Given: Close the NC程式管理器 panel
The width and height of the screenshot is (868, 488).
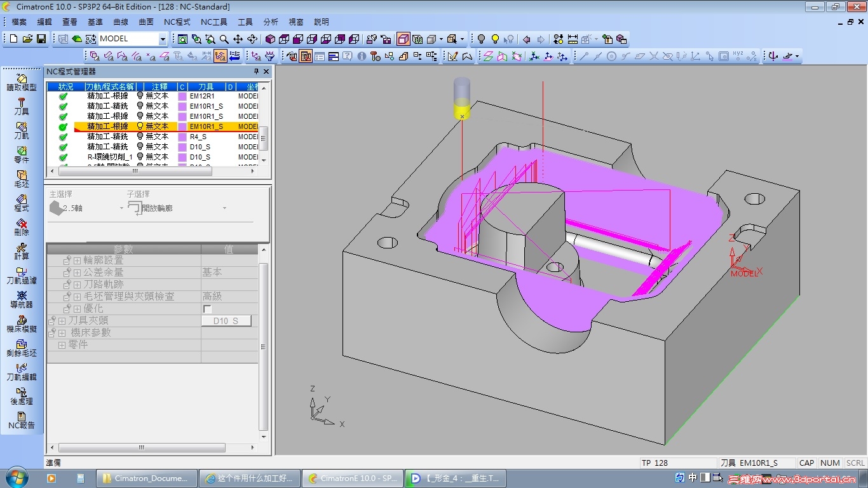Looking at the screenshot, I should tap(266, 72).
